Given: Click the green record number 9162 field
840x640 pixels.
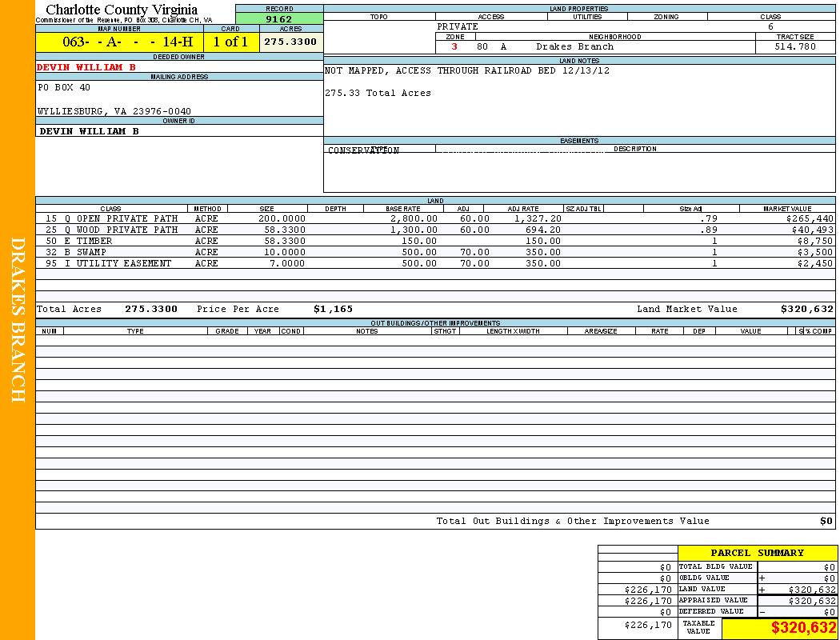Looking at the screenshot, I should click(x=279, y=19).
